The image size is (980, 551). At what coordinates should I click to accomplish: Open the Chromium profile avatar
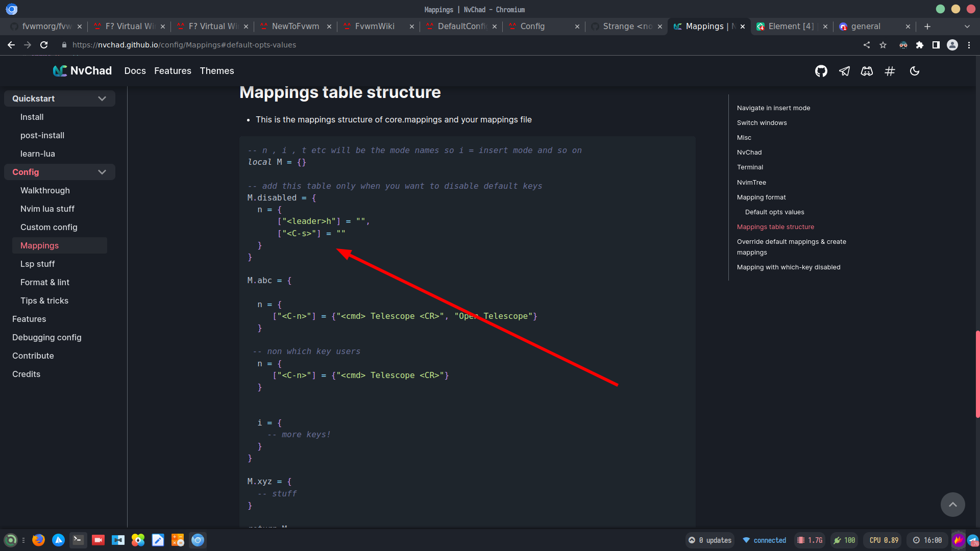click(x=952, y=45)
